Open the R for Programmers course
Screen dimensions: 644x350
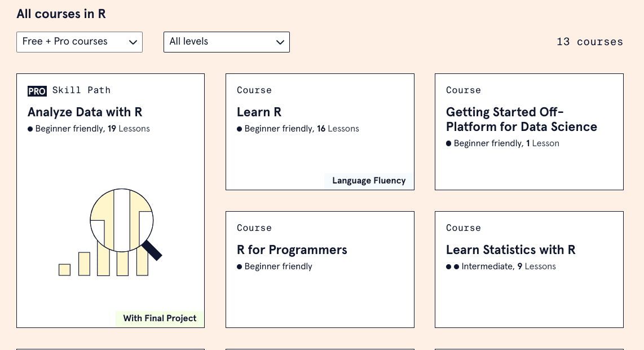292,250
